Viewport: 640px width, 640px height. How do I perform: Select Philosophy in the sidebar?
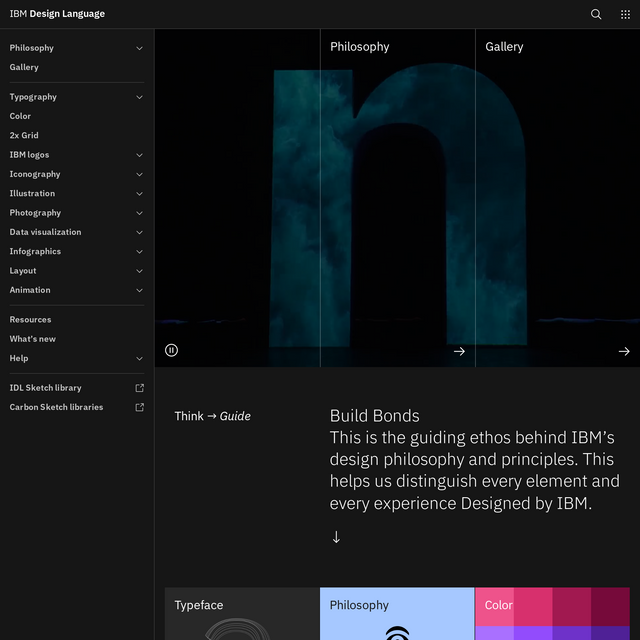[31, 48]
